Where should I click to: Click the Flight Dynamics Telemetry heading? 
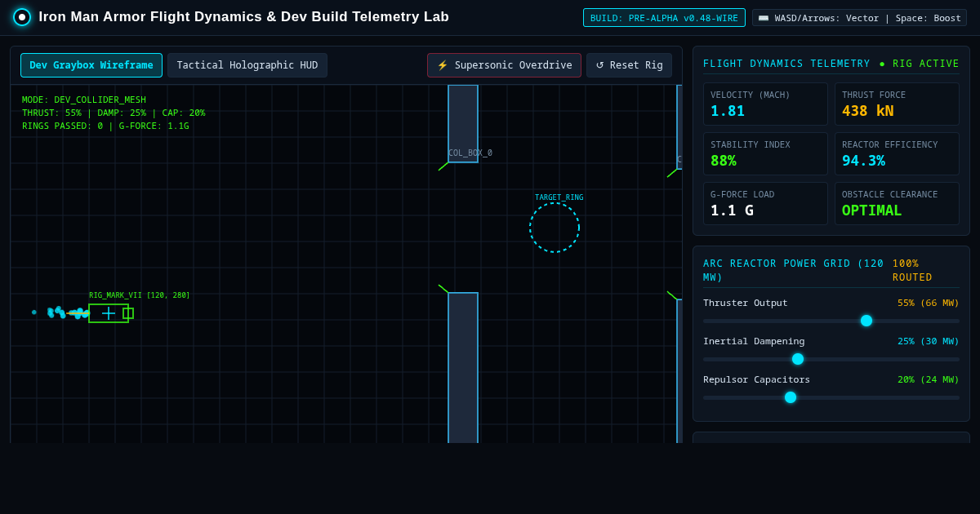coord(786,64)
